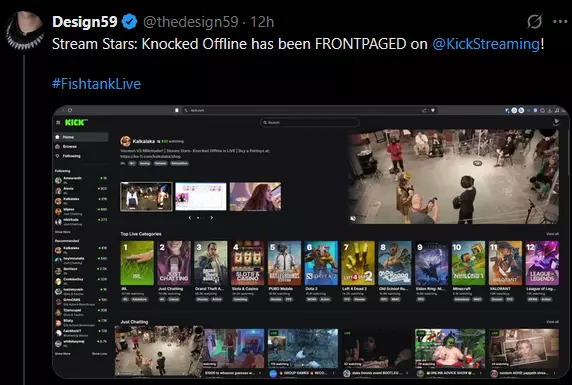Click the blue verified badge next to Design59
The width and height of the screenshot is (572, 385).
(x=129, y=22)
